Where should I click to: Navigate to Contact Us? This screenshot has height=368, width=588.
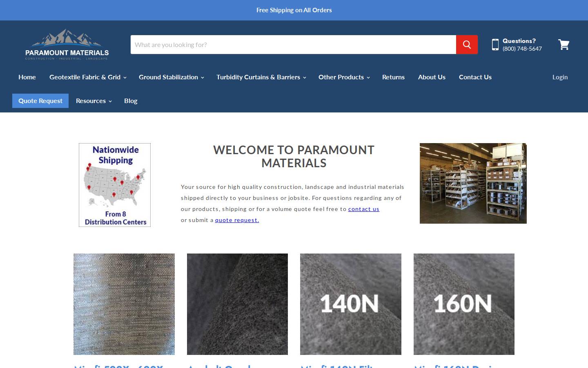475,77
